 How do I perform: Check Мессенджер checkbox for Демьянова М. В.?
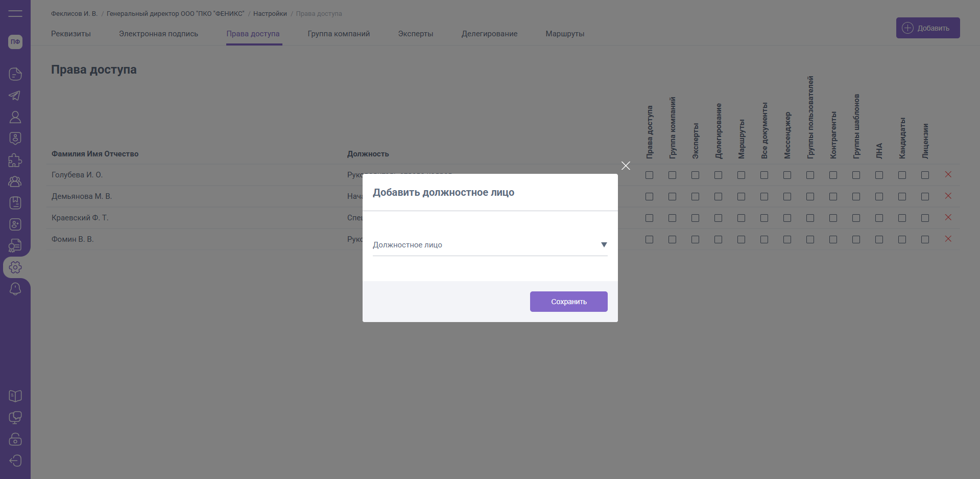(x=787, y=197)
